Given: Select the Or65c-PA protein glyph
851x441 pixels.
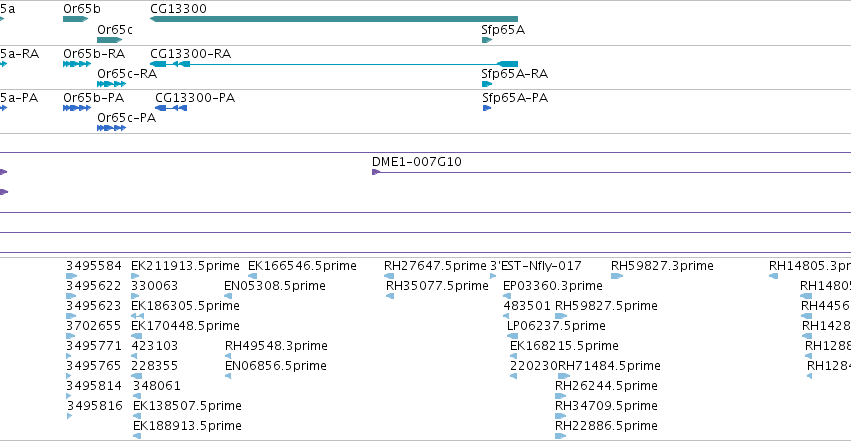Looking at the screenshot, I should point(111,128).
